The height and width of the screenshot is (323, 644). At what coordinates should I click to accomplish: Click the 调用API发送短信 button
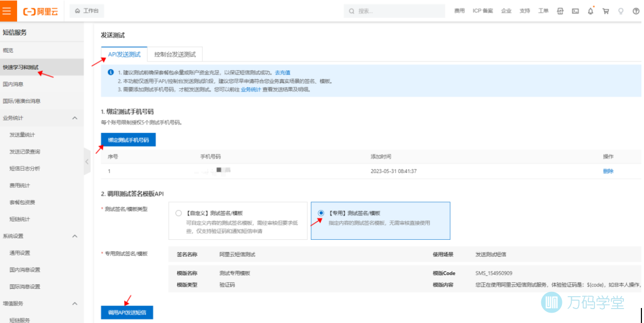[127, 313]
